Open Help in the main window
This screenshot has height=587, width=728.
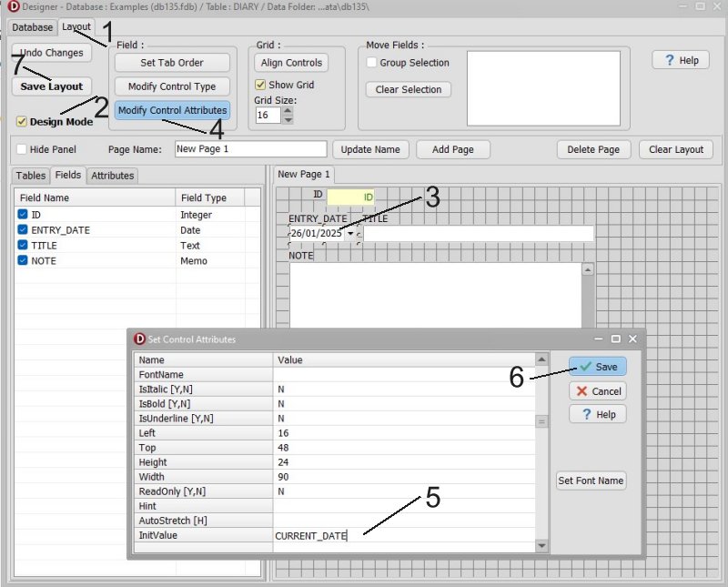click(x=681, y=60)
